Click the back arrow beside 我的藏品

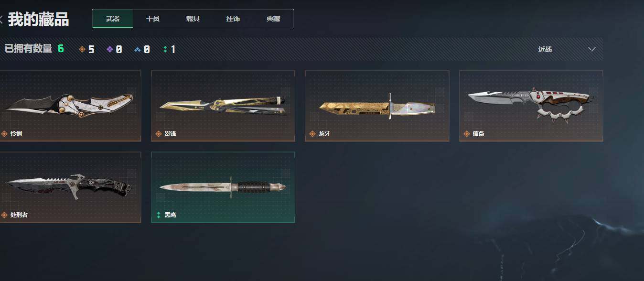pyautogui.click(x=1, y=20)
